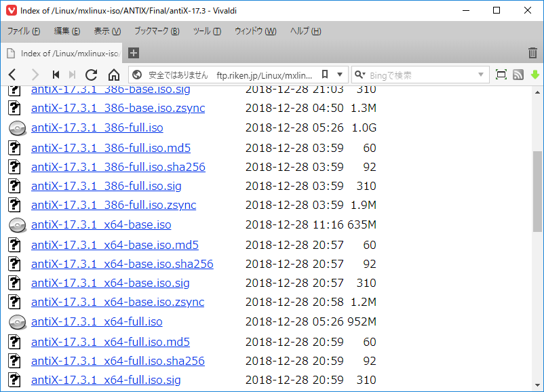Click unknown-file icon beside x64-base.iso.zsync
Image resolution: width=544 pixels, height=392 pixels.
coord(14,302)
